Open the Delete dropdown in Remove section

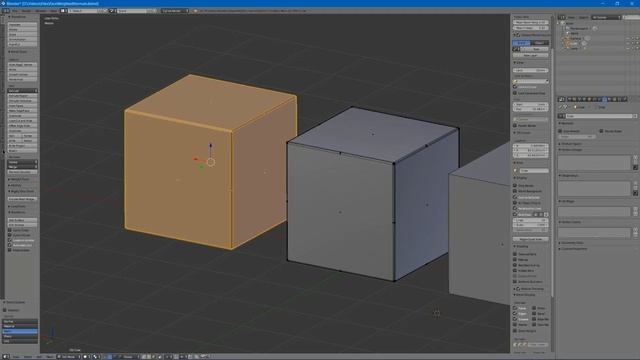22,162
